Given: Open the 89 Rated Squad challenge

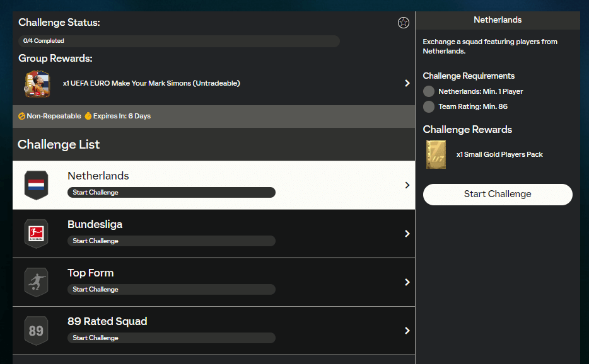Looking at the screenshot, I should (x=214, y=331).
